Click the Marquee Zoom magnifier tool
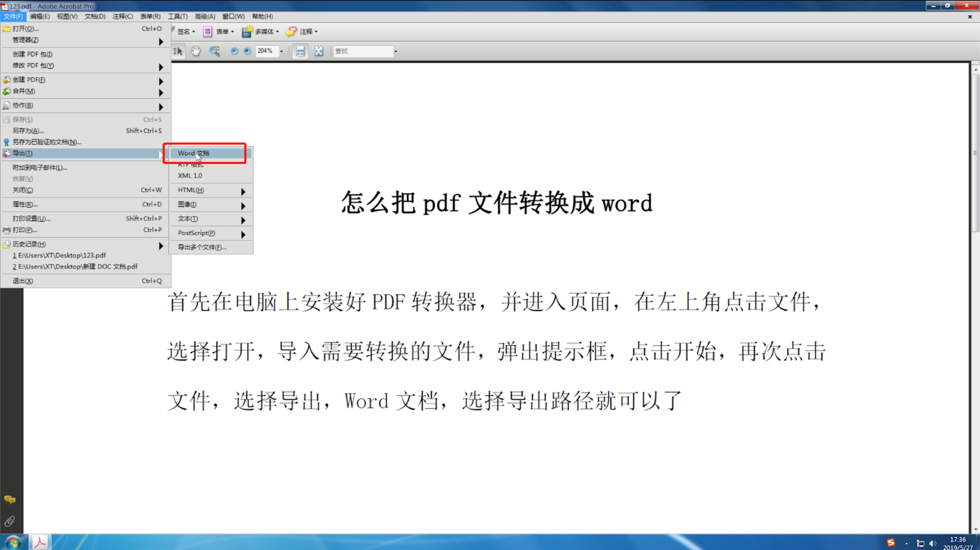980x550 pixels. point(214,51)
